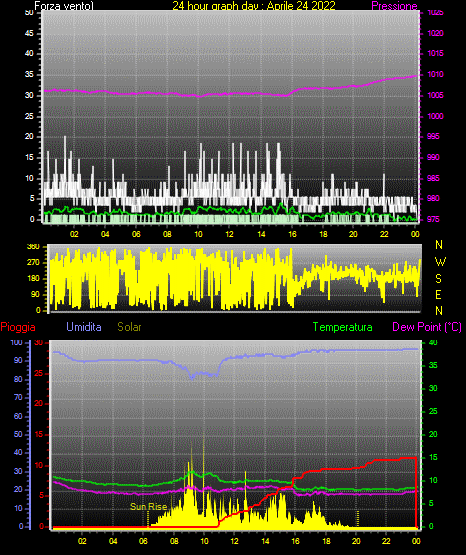The image size is (466, 555).
Task: Click the 16 hour tick on wind chart
Action: tap(292, 234)
